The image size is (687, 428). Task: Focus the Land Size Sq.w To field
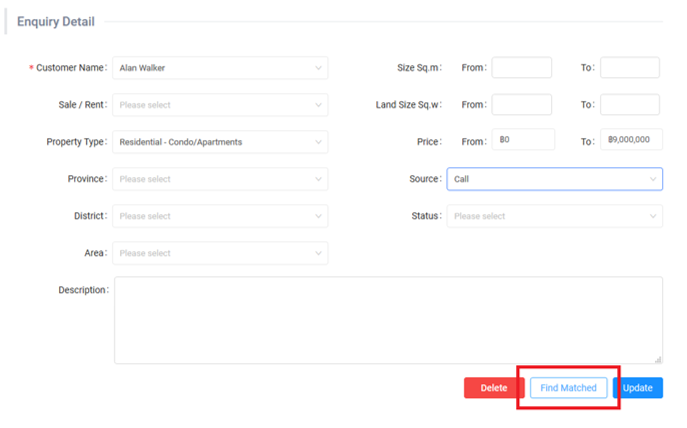(629, 105)
